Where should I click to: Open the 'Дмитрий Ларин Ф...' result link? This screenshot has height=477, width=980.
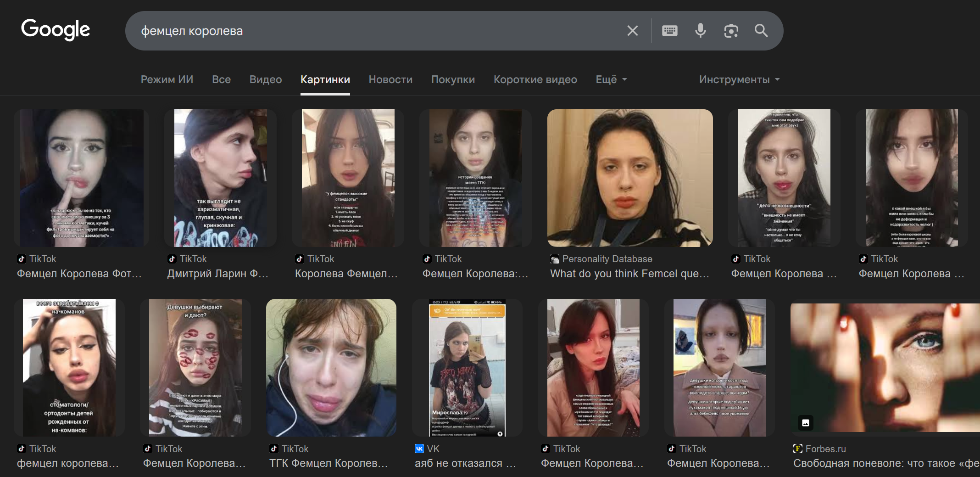[x=217, y=274]
